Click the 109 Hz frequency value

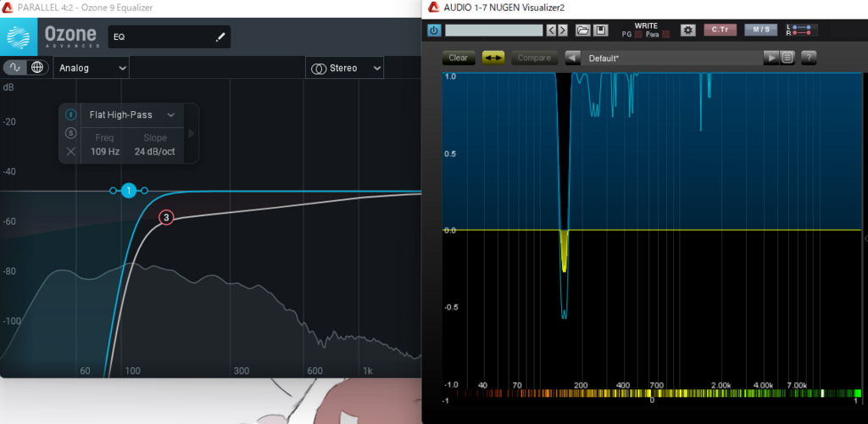[x=104, y=151]
